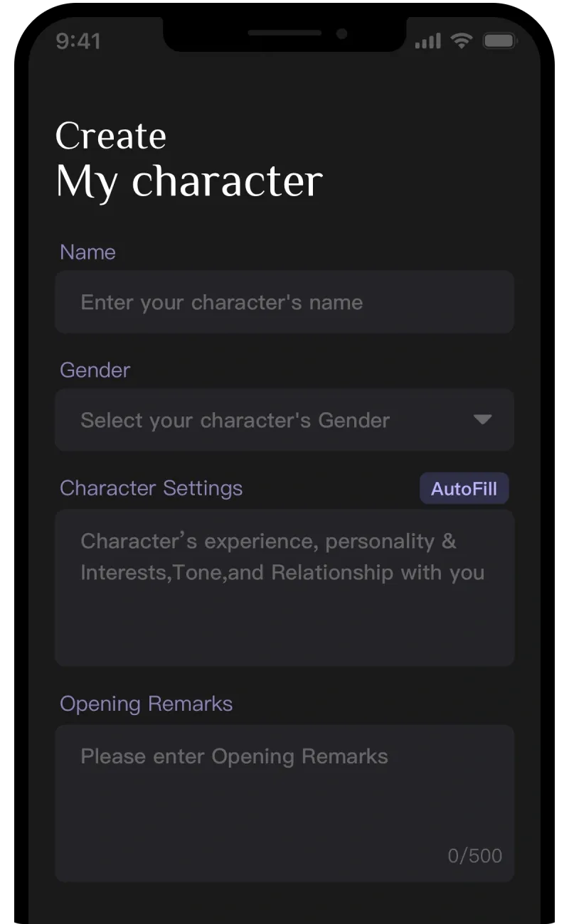Click 'Please enter Opening Remarks' placeholder text
The width and height of the screenshot is (569, 924).
pyautogui.click(x=235, y=756)
